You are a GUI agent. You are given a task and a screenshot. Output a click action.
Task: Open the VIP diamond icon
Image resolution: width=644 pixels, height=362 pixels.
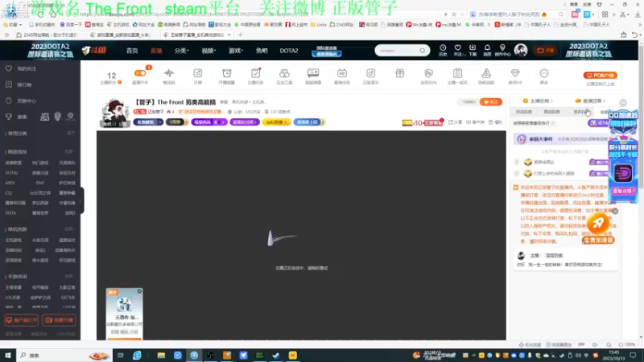(x=515, y=76)
